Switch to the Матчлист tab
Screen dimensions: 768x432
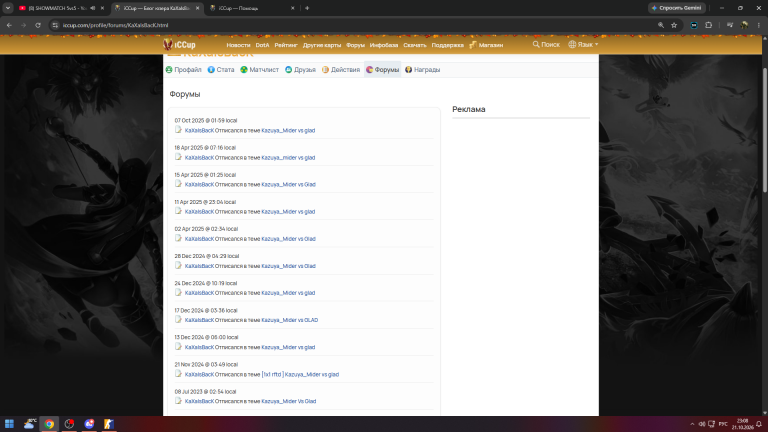tap(259, 70)
